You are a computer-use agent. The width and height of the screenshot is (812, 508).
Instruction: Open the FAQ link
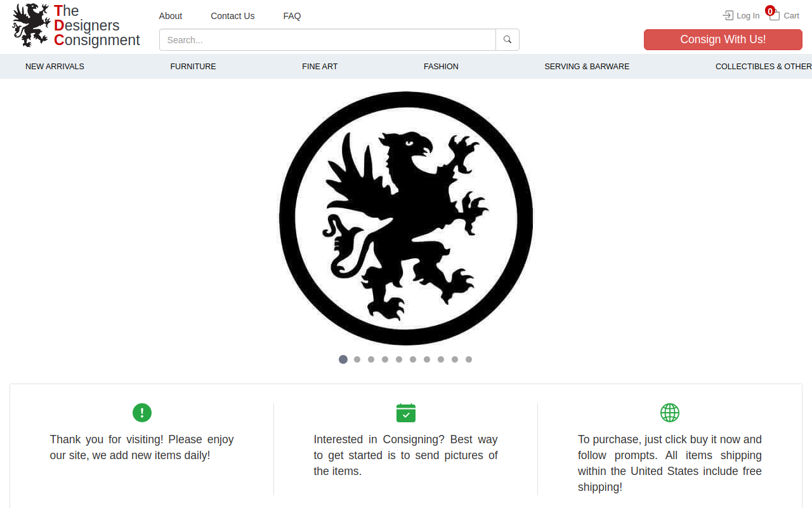pos(292,16)
